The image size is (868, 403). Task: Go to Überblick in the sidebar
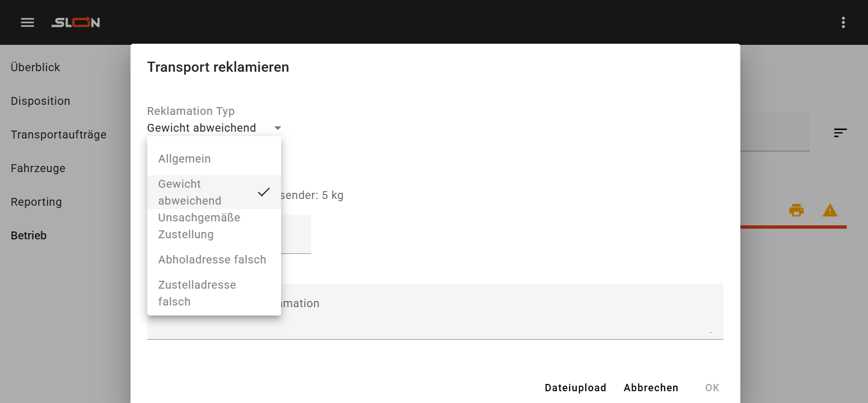coord(35,67)
